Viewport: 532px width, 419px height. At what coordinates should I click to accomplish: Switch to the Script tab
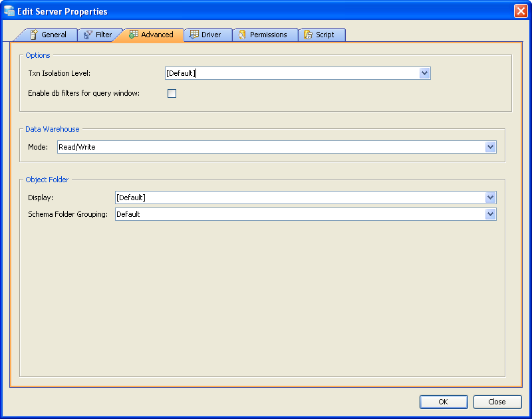coord(322,35)
